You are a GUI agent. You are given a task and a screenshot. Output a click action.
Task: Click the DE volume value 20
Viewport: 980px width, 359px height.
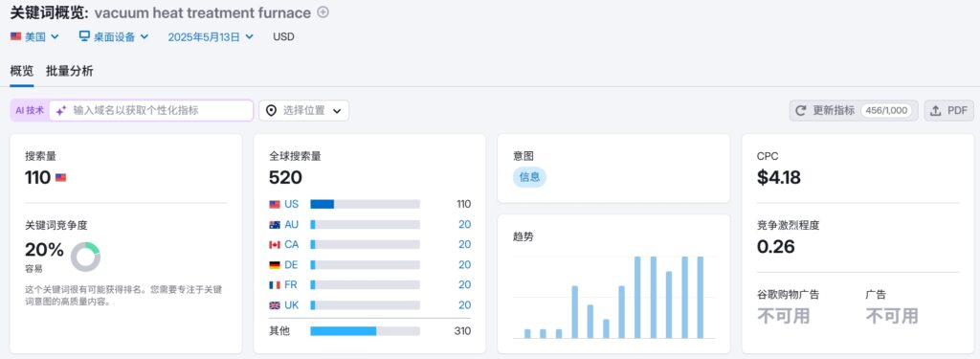[464, 264]
